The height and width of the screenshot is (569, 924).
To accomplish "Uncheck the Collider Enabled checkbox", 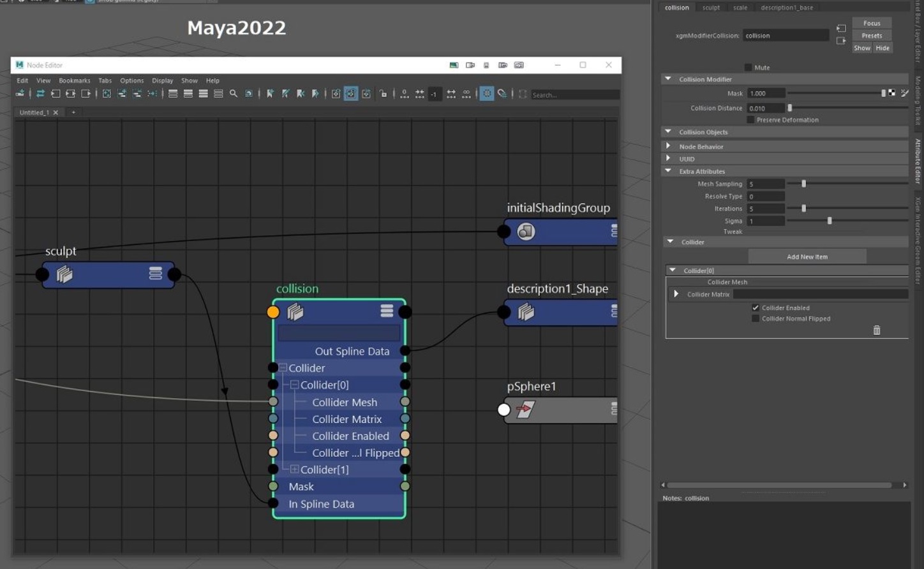I will tap(756, 307).
